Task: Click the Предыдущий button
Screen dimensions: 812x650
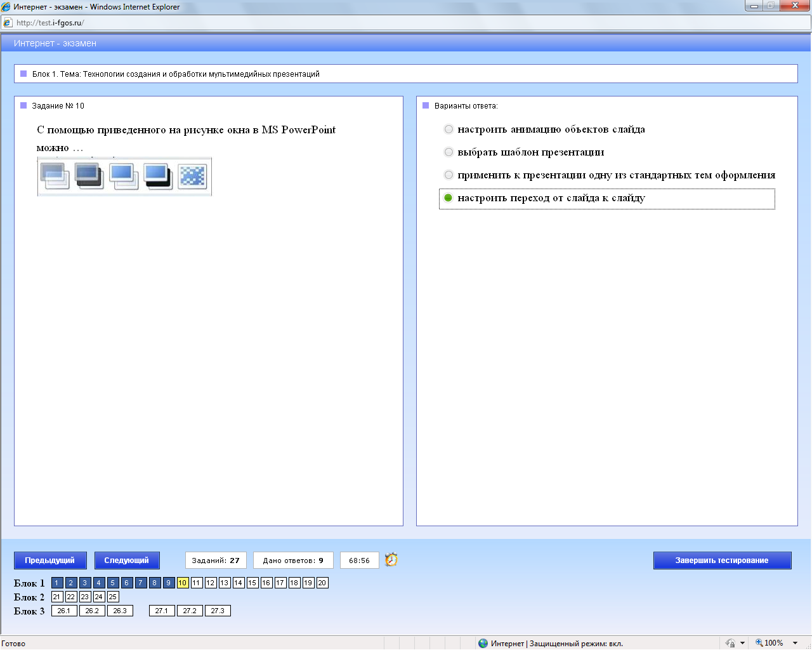Action: pos(50,560)
